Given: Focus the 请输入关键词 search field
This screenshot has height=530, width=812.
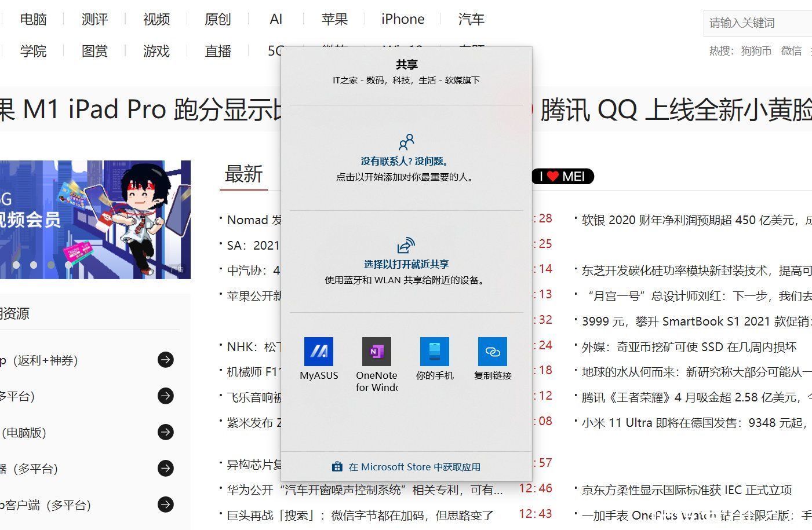Looking at the screenshot, I should point(758,23).
